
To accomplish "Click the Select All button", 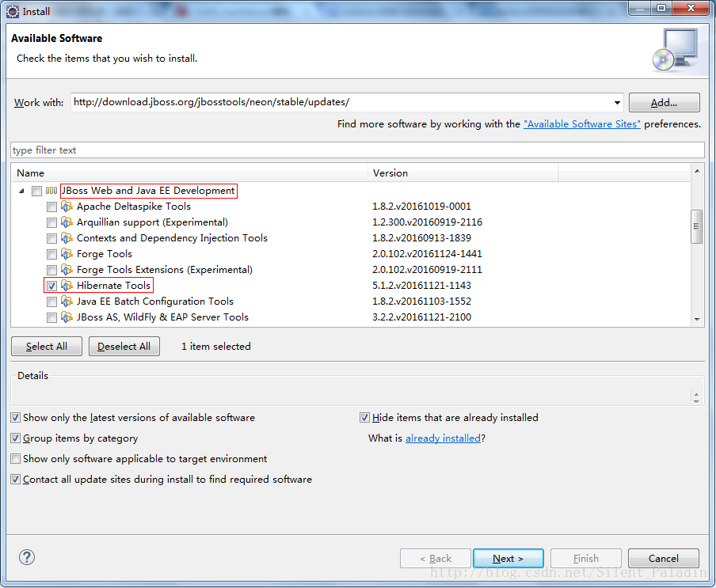I will click(x=47, y=346).
